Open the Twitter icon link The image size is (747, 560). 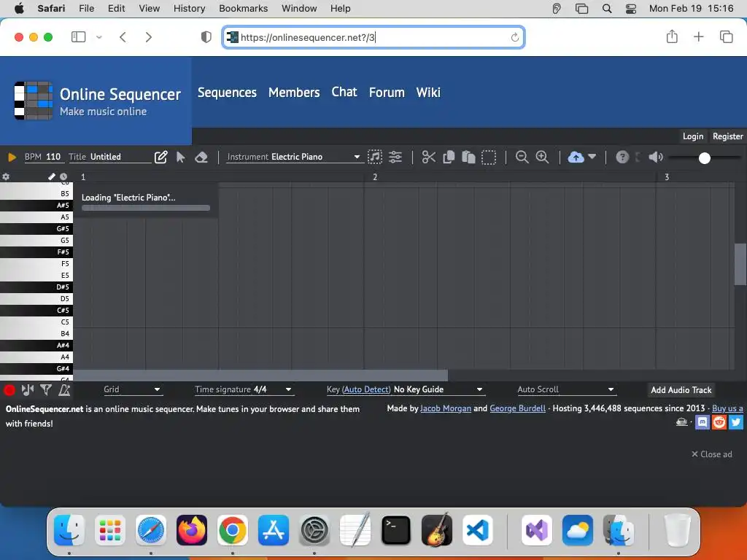point(735,422)
